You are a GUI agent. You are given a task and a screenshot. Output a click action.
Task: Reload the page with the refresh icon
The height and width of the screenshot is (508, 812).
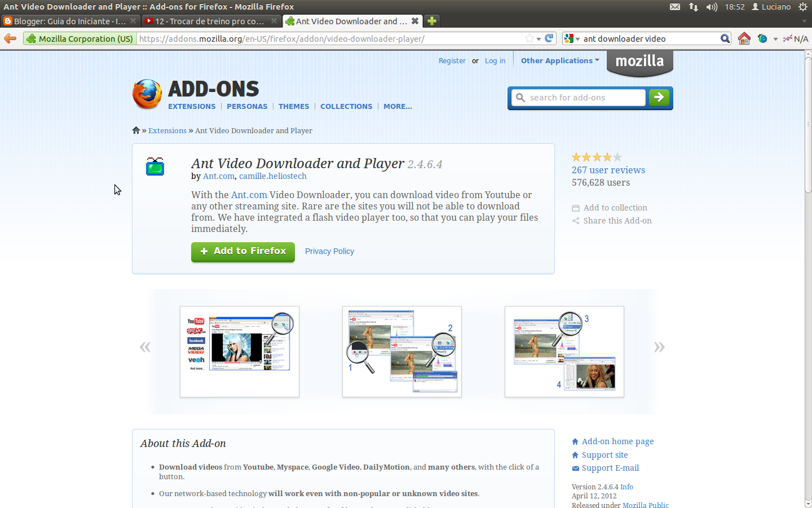(549, 38)
